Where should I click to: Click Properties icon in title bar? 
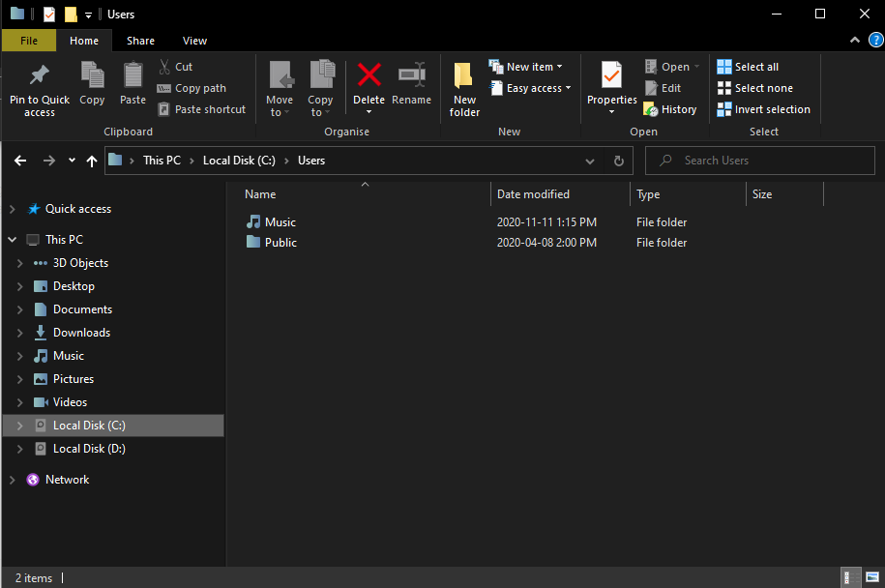click(x=49, y=15)
